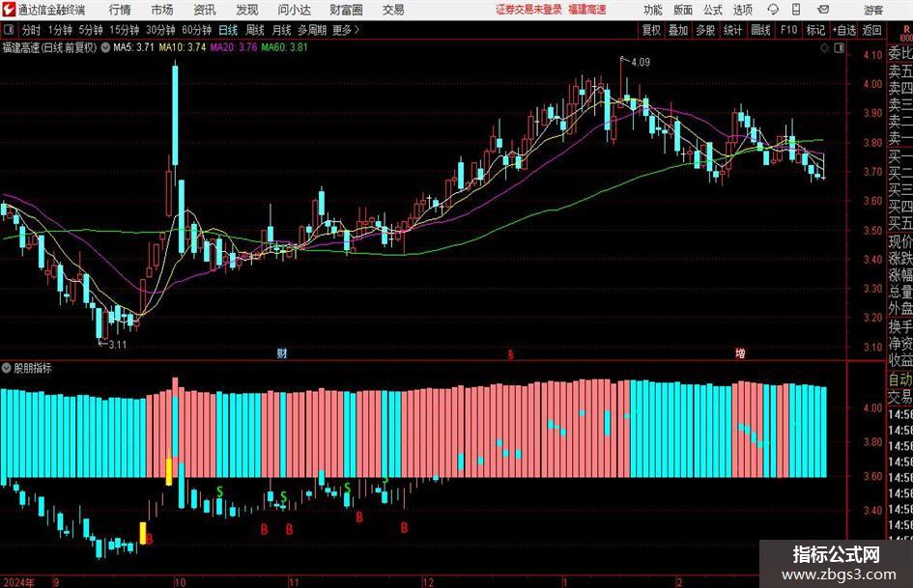Switch to the 分时 chart period

31,30
